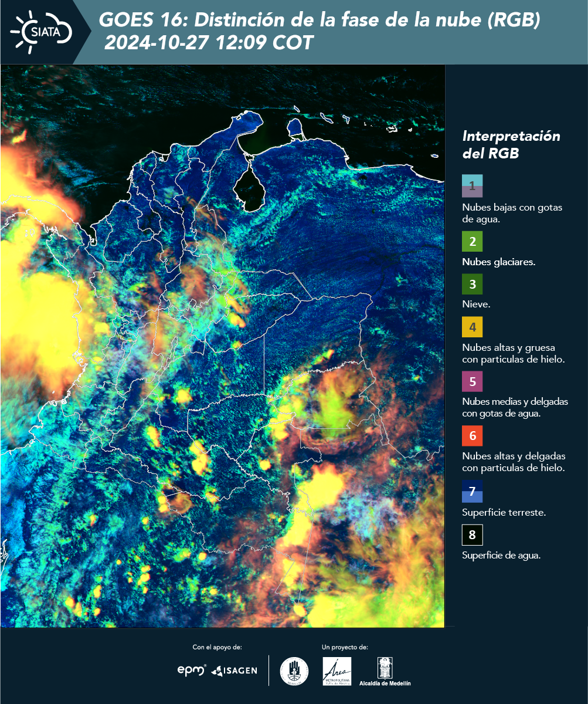Select dark green swatch 3 for snow
Image resolution: width=588 pixels, height=704 pixels.
472,285
